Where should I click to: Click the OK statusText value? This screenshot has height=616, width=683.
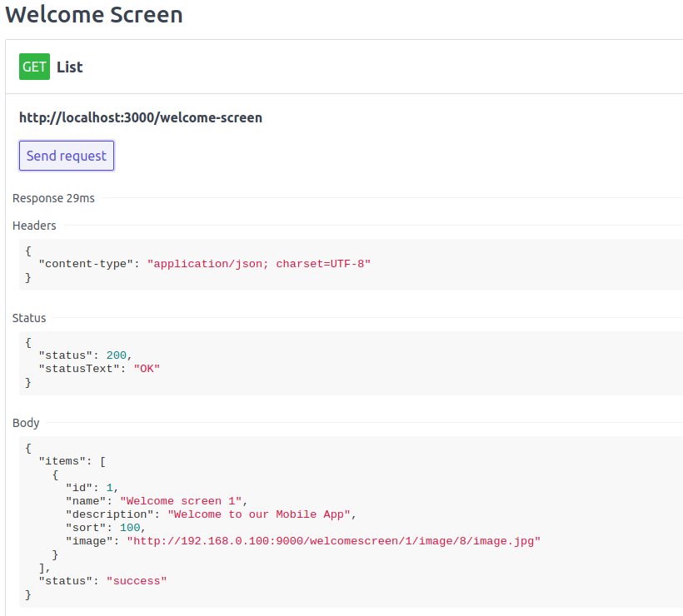point(147,368)
